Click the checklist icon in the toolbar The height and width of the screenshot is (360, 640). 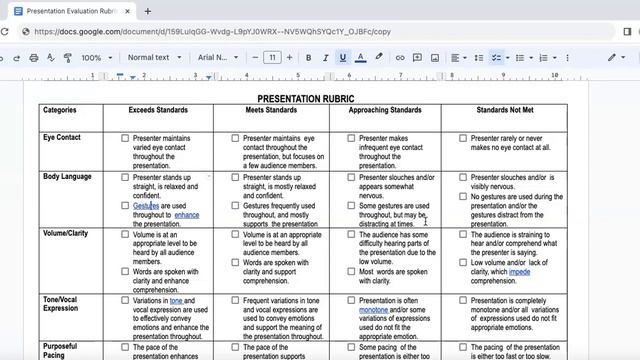(496, 58)
